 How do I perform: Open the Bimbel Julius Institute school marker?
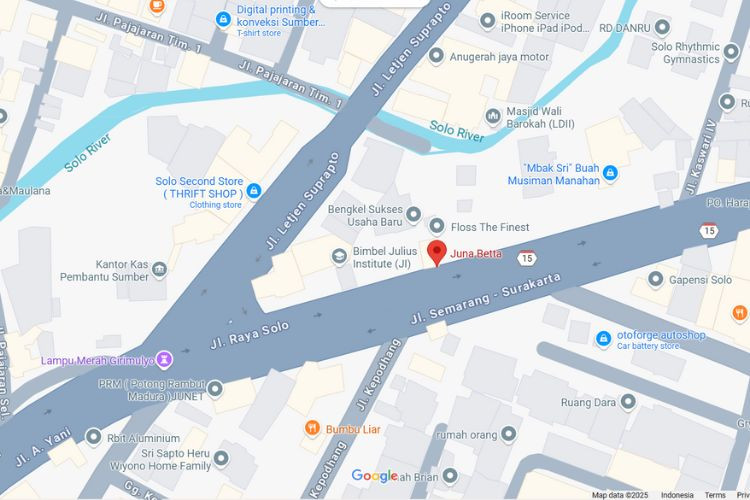(x=339, y=256)
